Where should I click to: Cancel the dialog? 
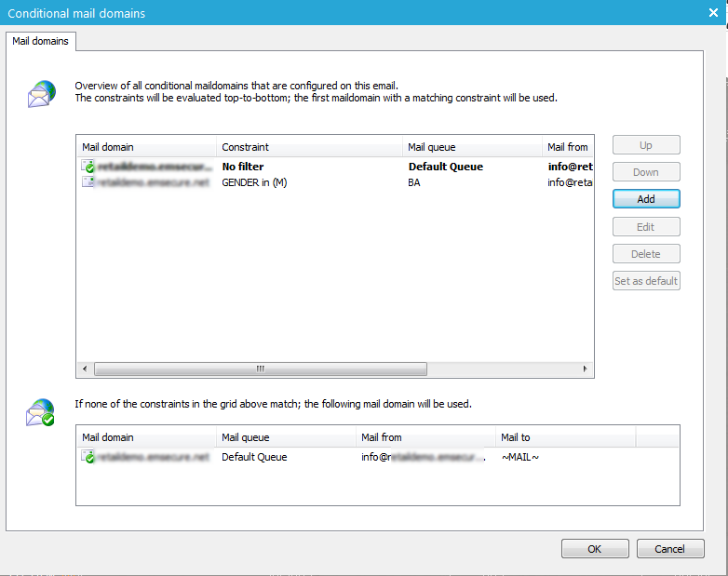click(669, 549)
